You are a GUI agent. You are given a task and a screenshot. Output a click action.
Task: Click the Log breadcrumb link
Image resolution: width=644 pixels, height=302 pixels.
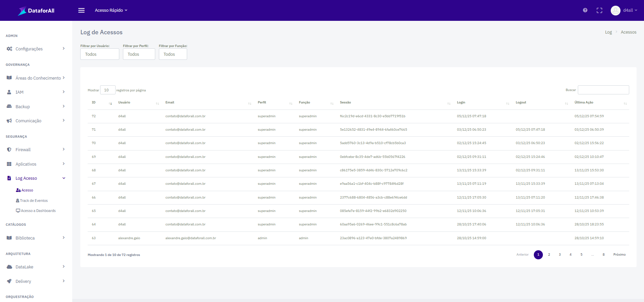pos(608,32)
